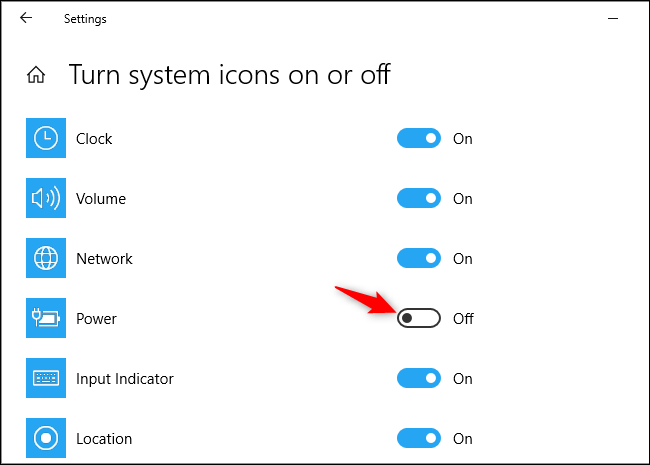Minimize the Settings window
This screenshot has width=650, height=465.
click(x=613, y=18)
